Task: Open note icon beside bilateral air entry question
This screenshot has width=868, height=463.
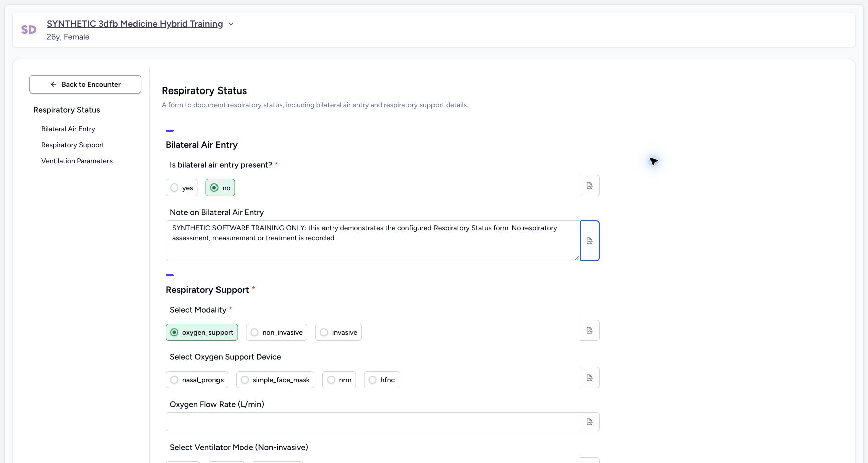Action: (589, 186)
